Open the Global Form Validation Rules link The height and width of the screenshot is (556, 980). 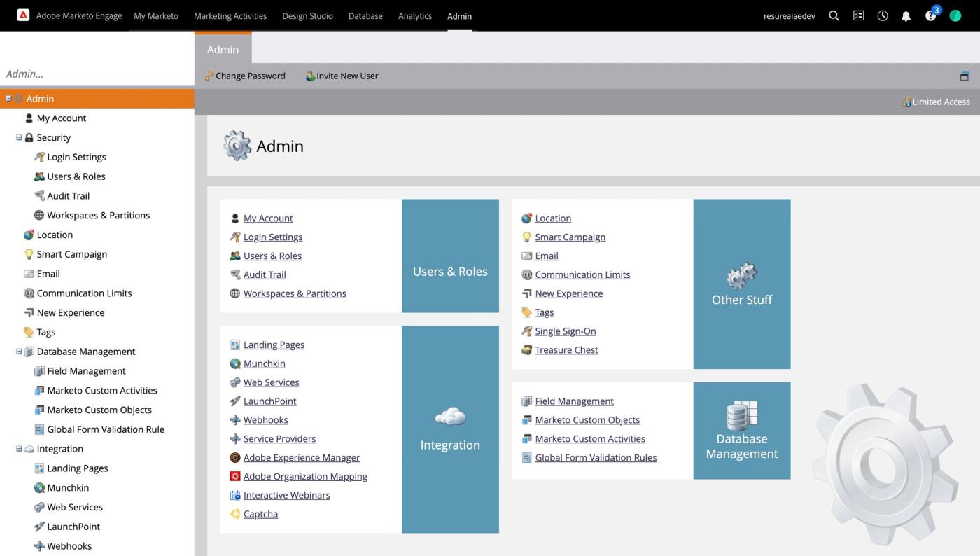(x=596, y=457)
